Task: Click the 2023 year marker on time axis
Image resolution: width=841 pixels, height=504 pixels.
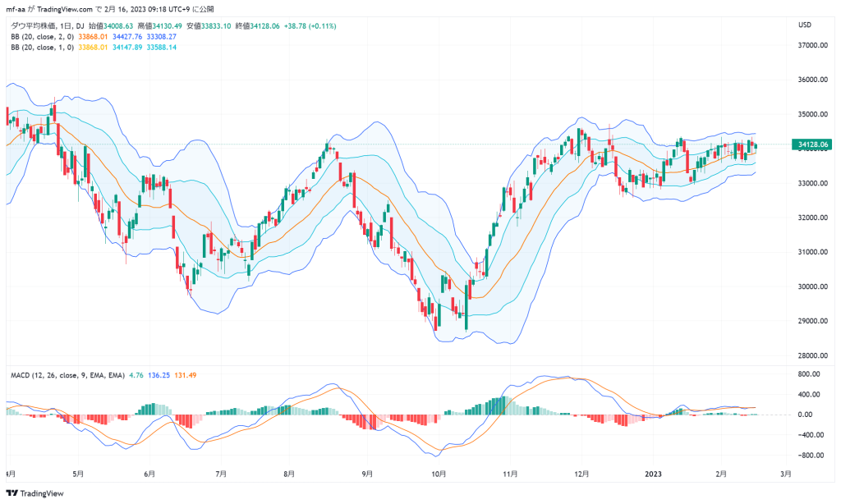Action: [653, 474]
